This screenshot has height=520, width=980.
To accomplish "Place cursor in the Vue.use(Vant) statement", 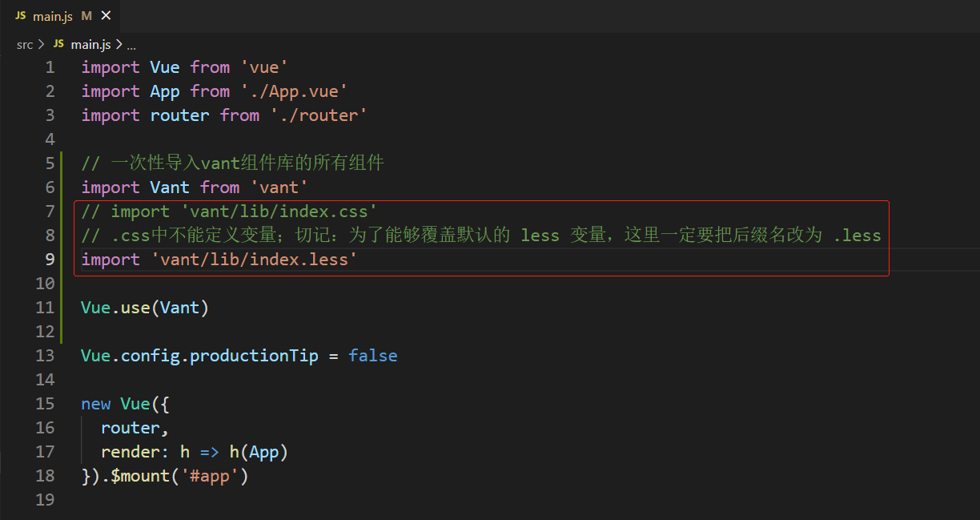I will pos(144,308).
